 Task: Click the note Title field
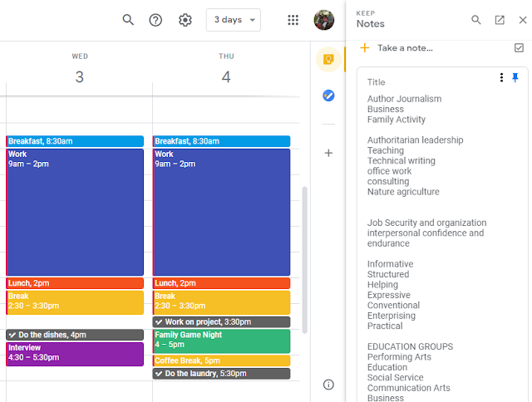click(x=376, y=82)
